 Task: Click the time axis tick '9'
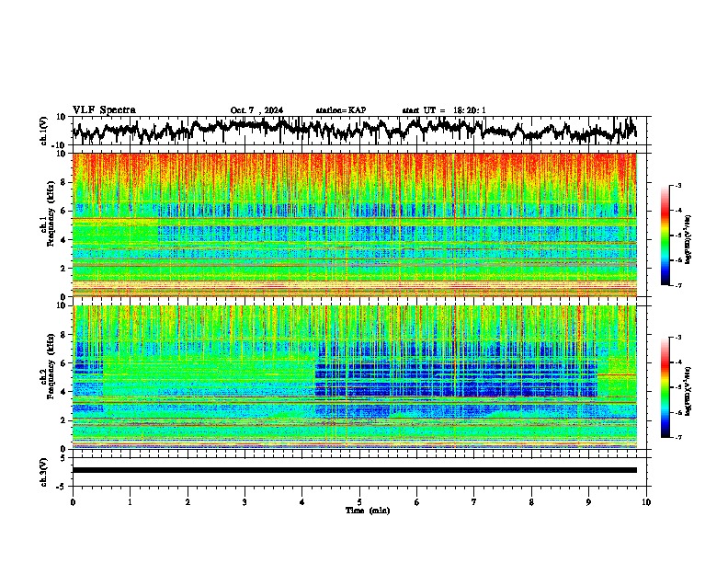[x=588, y=502]
